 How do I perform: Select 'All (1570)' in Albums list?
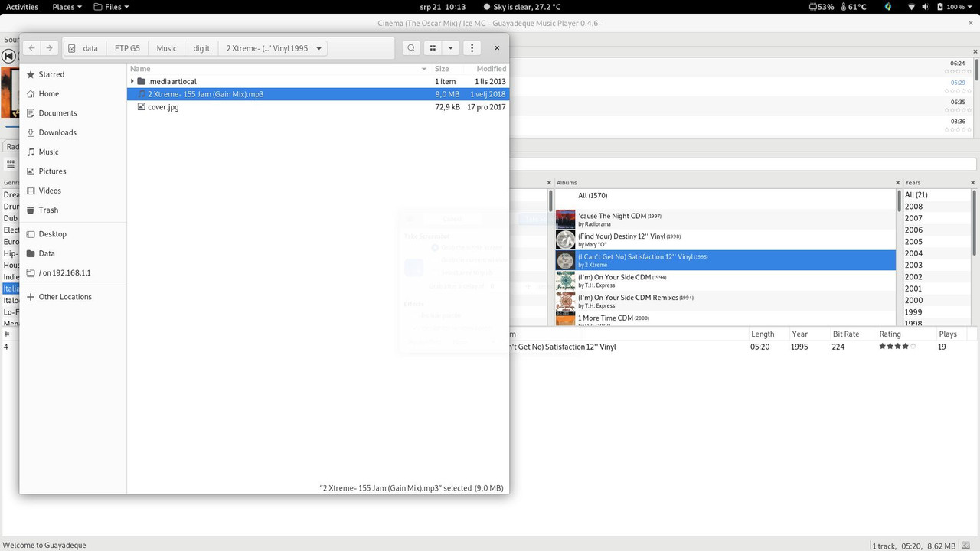[x=725, y=196]
